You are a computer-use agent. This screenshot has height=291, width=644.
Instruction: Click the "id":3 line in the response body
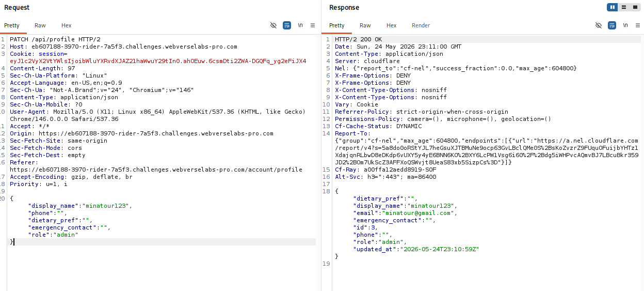tap(366, 227)
